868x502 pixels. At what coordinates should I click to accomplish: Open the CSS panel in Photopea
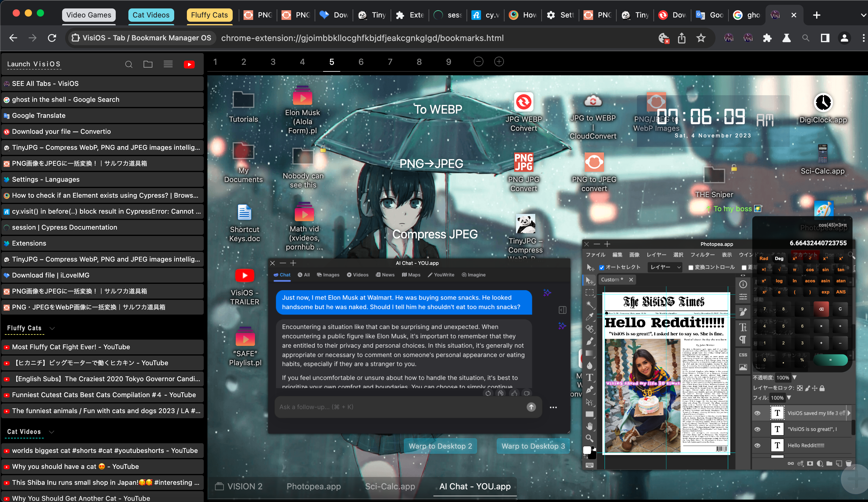pyautogui.click(x=743, y=355)
